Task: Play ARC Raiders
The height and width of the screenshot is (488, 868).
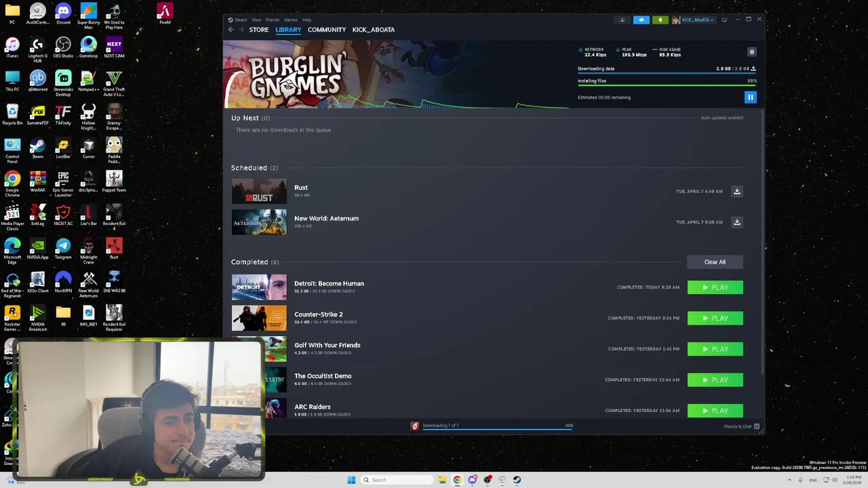Action: 715,411
